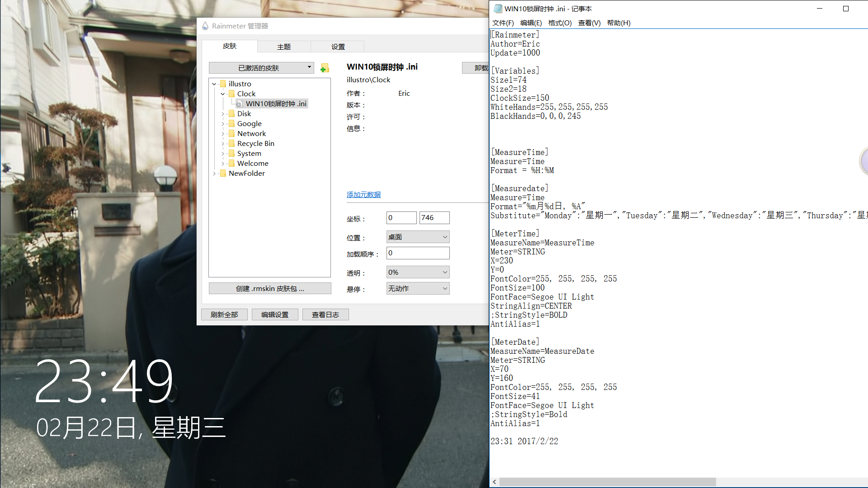Collapse the Clock folder node
The image size is (868, 488).
(x=223, y=94)
